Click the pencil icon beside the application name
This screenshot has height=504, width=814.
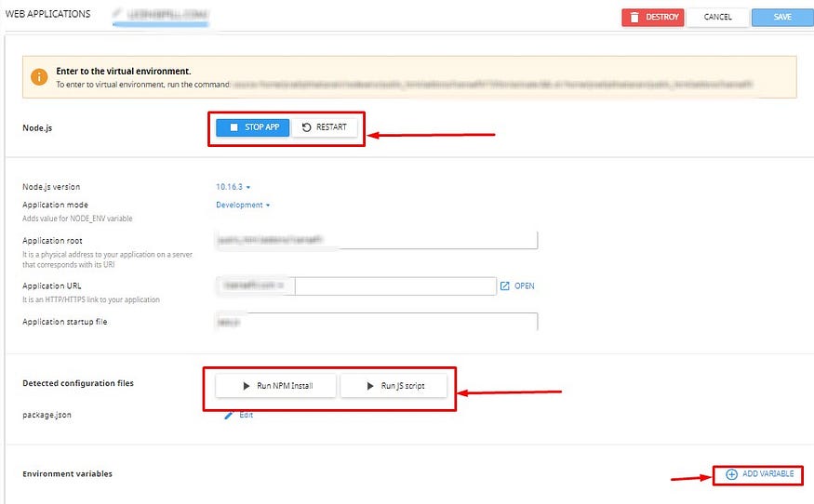[x=117, y=15]
